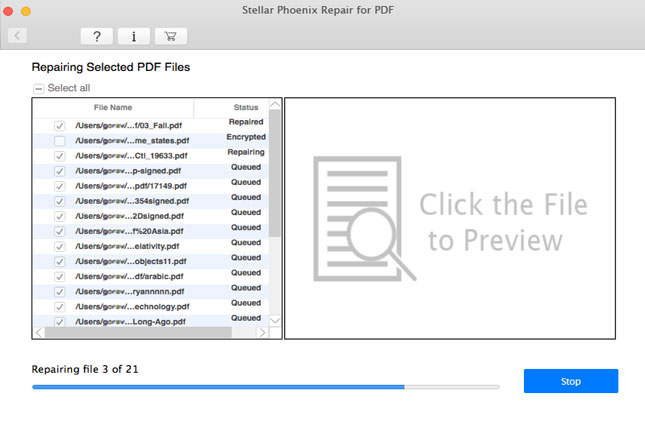
Task: Uncheck the ryannnnn.pdf checkbox
Action: pos(60,292)
